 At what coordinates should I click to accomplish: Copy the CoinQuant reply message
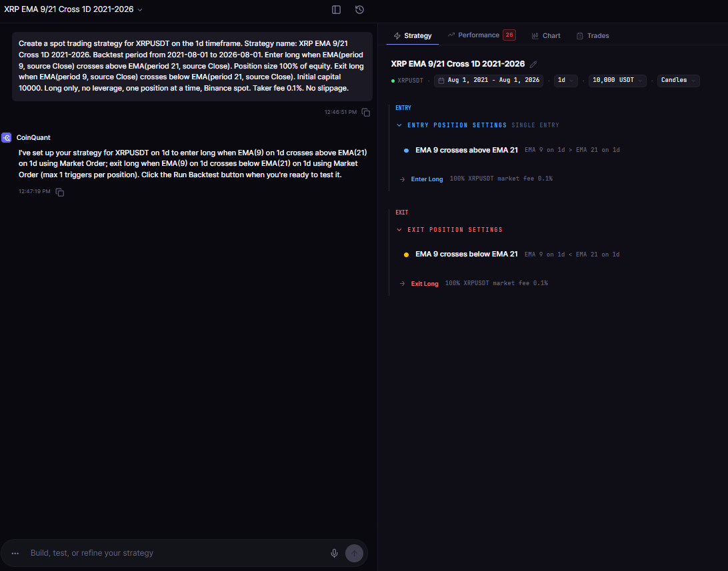(x=60, y=192)
